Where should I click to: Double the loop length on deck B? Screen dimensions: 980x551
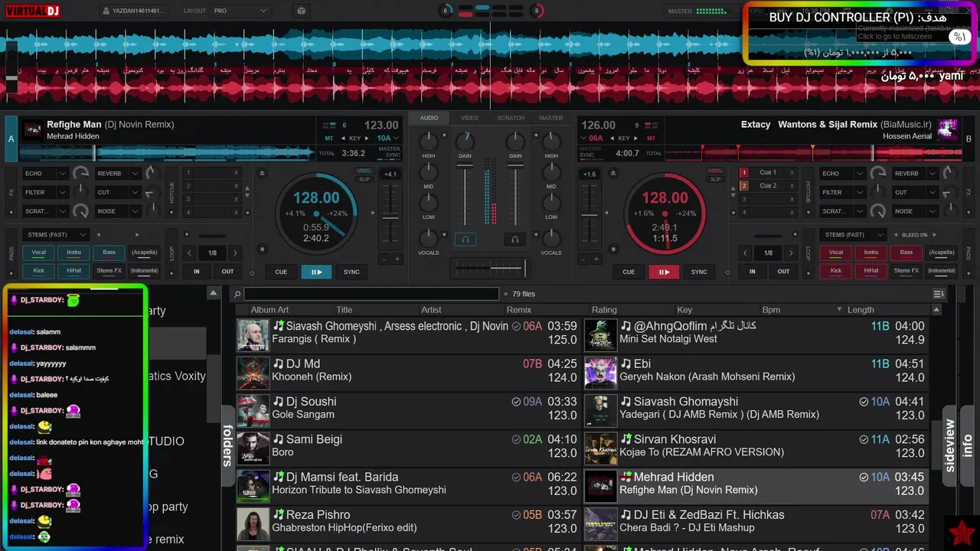click(791, 253)
